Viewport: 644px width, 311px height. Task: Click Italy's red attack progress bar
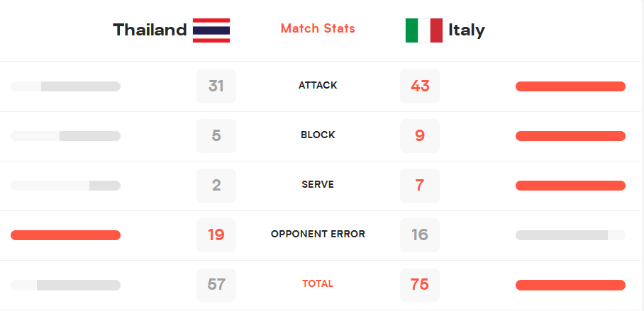coord(570,86)
